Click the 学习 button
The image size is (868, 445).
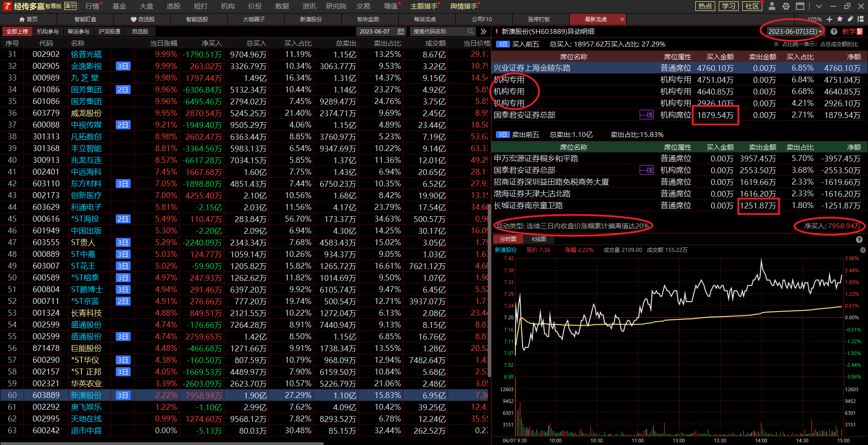point(728,6)
